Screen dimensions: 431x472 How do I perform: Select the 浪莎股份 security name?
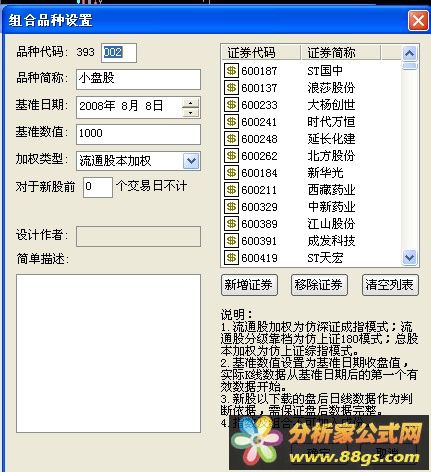coord(331,88)
